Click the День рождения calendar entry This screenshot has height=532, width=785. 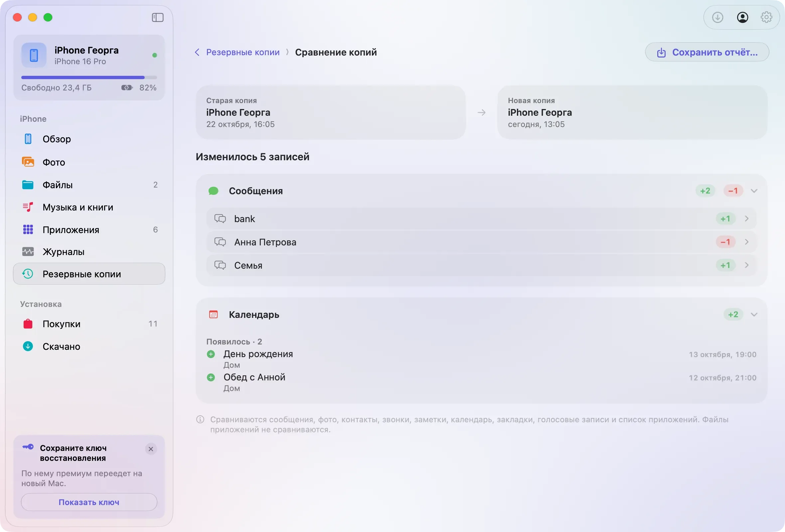[481, 358]
